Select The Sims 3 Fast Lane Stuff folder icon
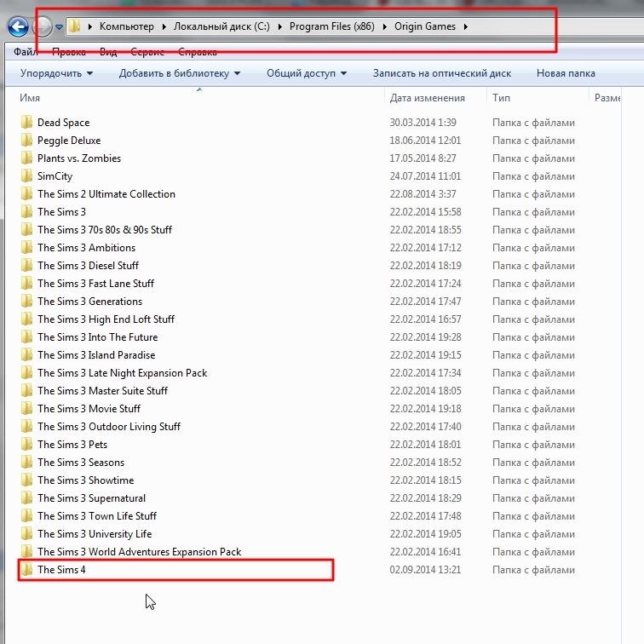Viewport: 644px width, 644px height. point(26,283)
